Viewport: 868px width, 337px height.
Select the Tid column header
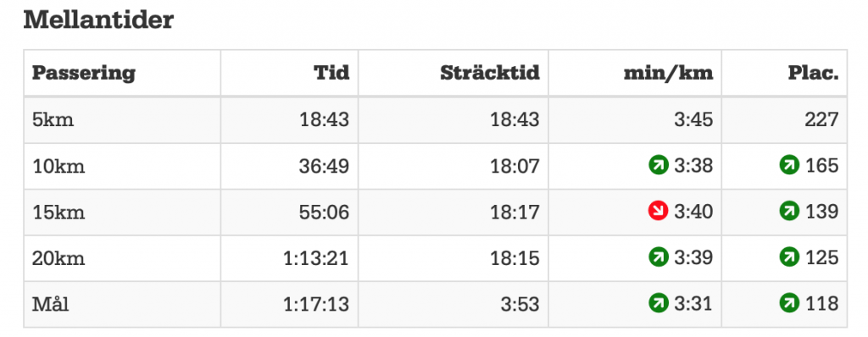[331, 73]
